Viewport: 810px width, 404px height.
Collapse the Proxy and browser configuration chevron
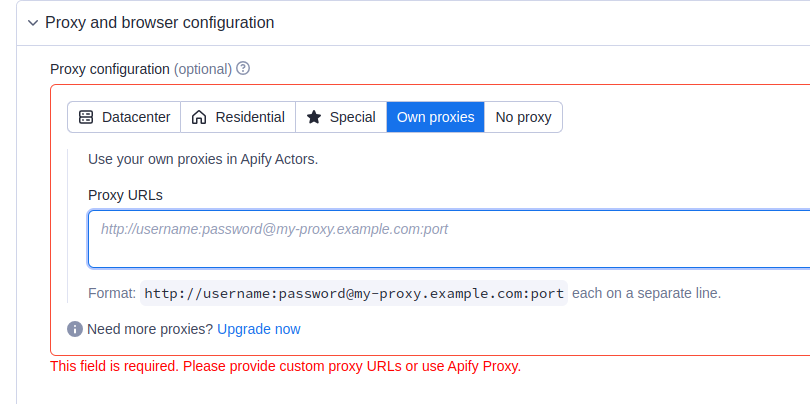pos(32,22)
